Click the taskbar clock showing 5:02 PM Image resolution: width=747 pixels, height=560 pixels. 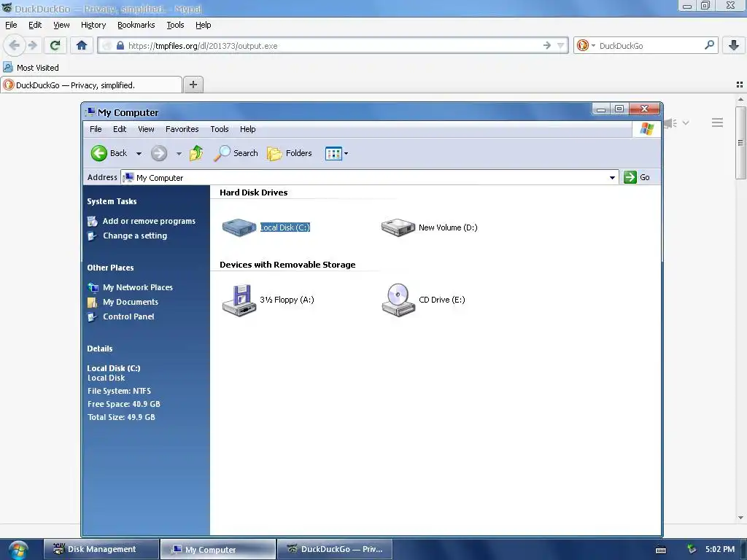click(x=720, y=549)
